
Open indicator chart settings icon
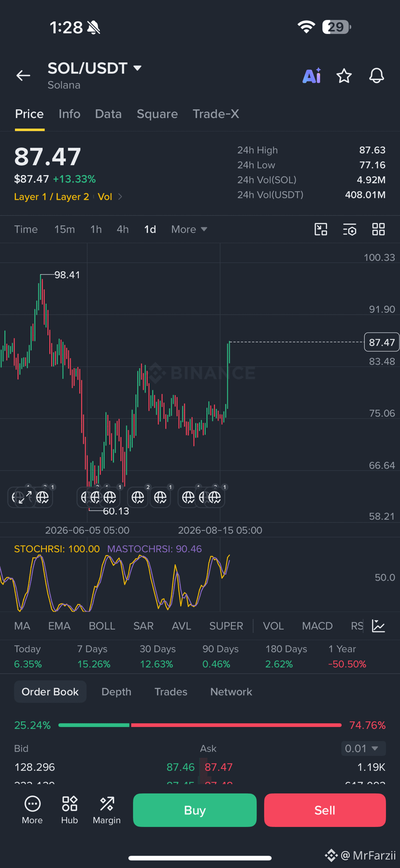pyautogui.click(x=379, y=626)
